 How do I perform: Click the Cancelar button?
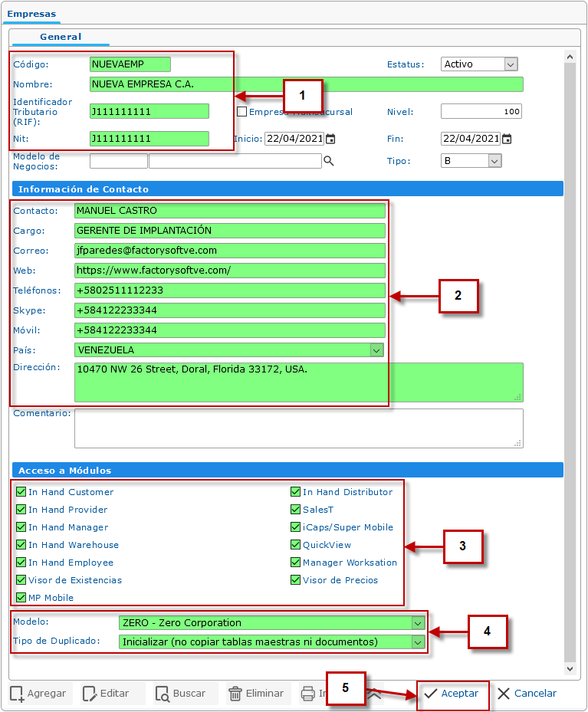(527, 694)
